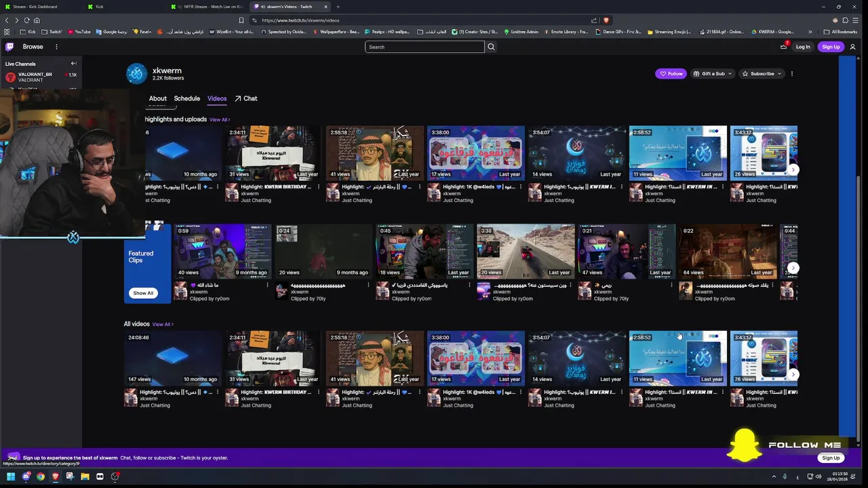Open the Chat tab
Screen dimensions: 868x488
(x=246, y=98)
